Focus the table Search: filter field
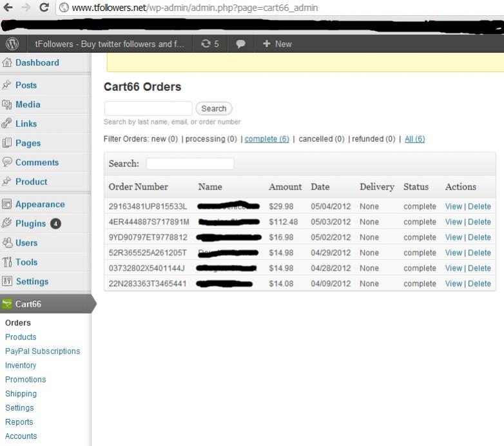The width and height of the screenshot is (504, 446). coord(190,164)
